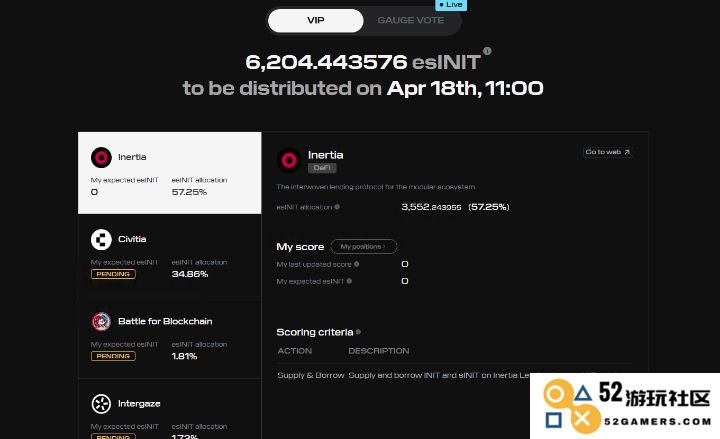Click the DeFi tag under Inertia

tap(322, 168)
